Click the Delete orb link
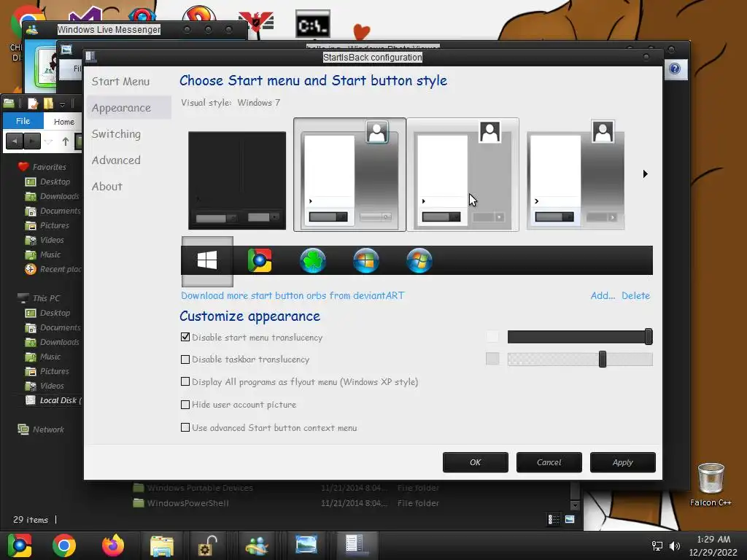 coord(635,296)
